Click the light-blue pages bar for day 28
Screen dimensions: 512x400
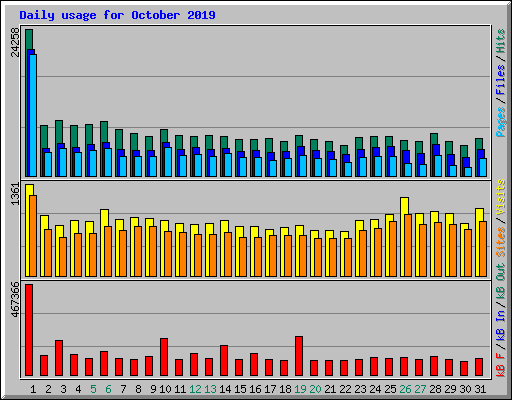click(x=438, y=166)
